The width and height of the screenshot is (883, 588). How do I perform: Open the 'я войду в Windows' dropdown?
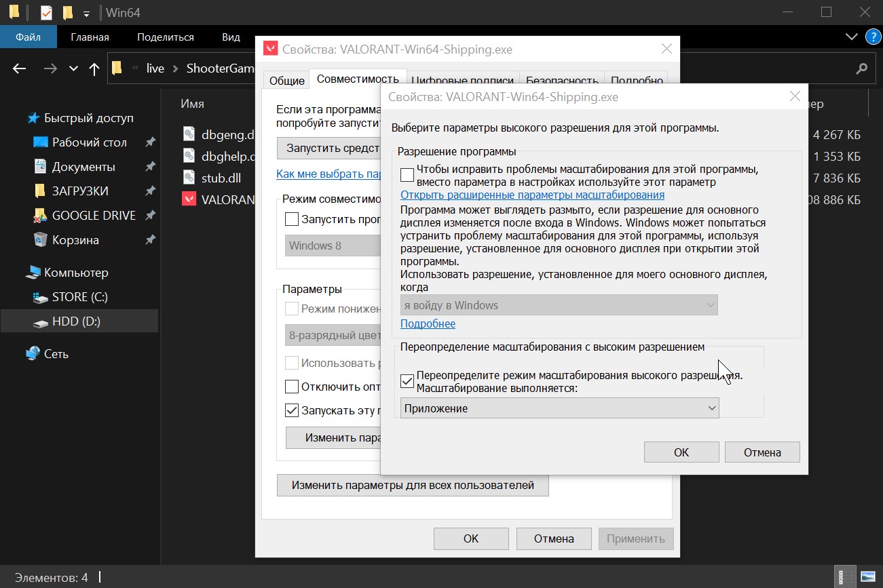pos(559,305)
